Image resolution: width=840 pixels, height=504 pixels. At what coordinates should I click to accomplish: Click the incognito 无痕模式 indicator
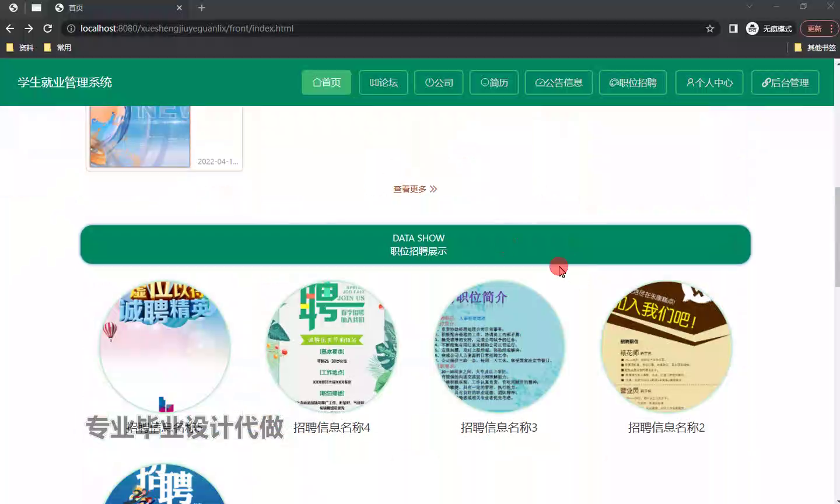769,29
